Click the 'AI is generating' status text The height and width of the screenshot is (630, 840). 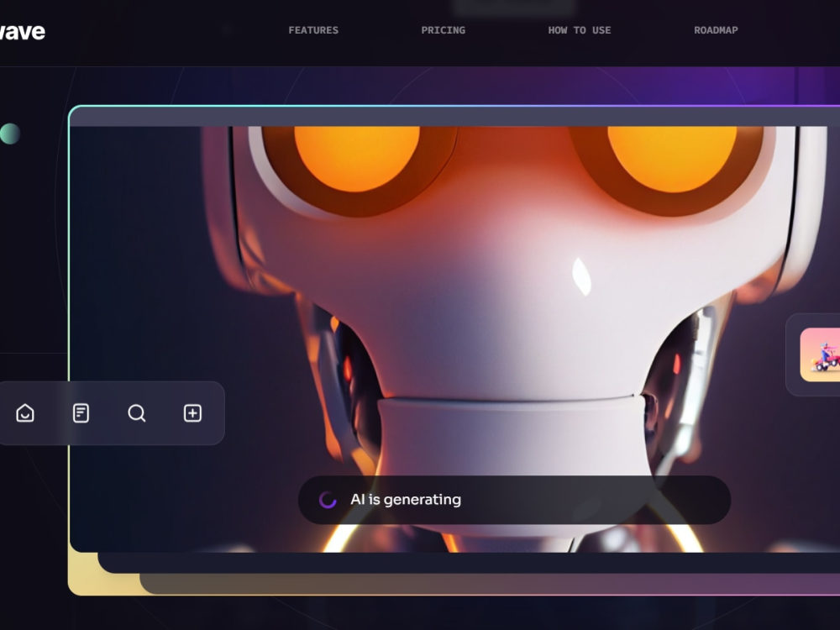406,500
